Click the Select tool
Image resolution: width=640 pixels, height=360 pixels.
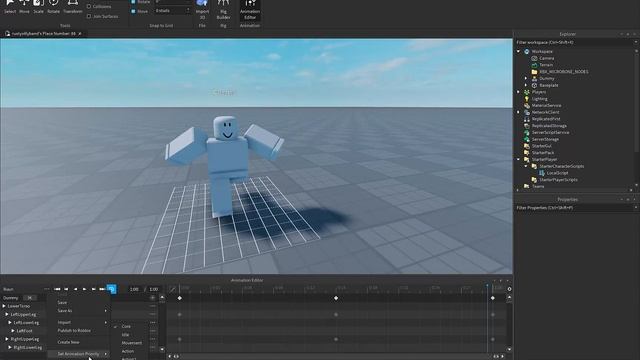coord(10,6)
